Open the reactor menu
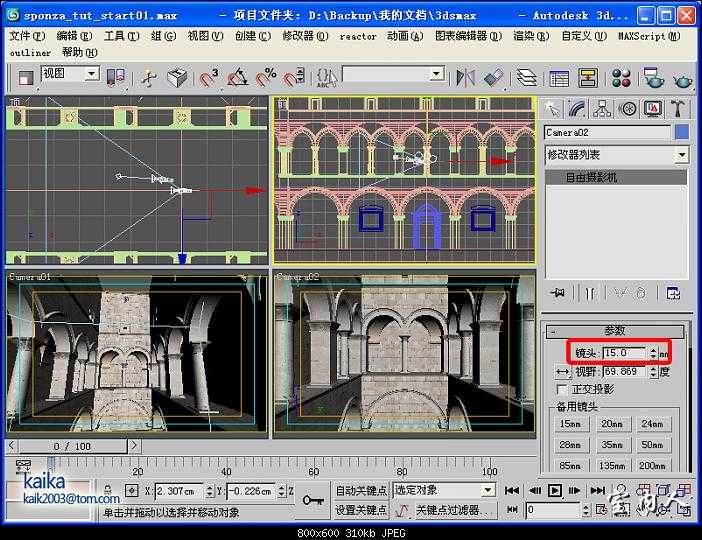Image resolution: width=702 pixels, height=540 pixels. coord(358,36)
